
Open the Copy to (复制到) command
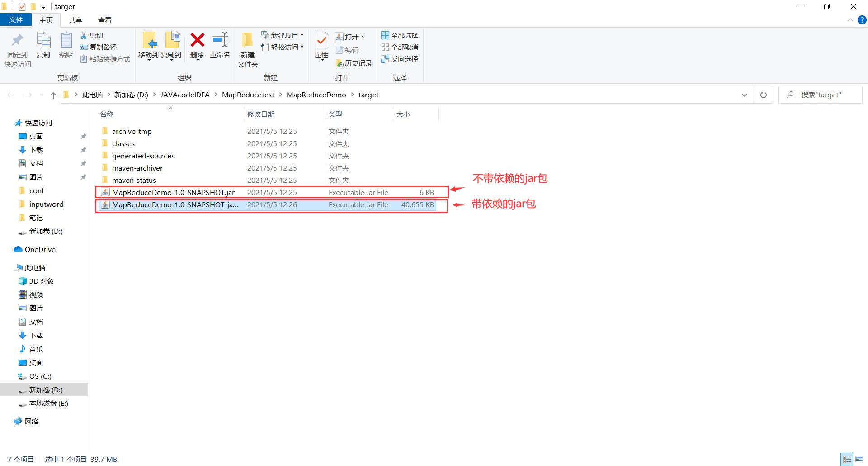171,46
